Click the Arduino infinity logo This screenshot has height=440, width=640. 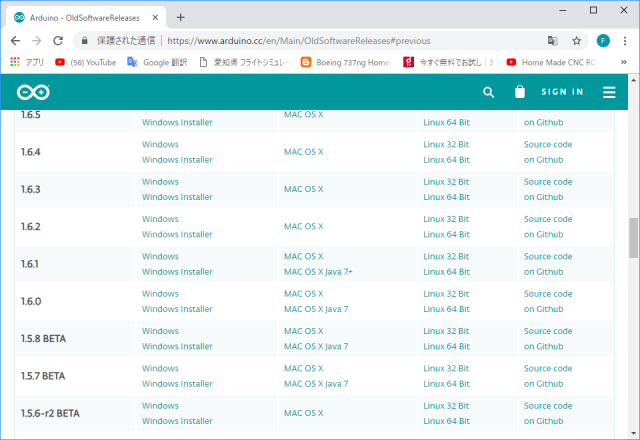tap(33, 92)
